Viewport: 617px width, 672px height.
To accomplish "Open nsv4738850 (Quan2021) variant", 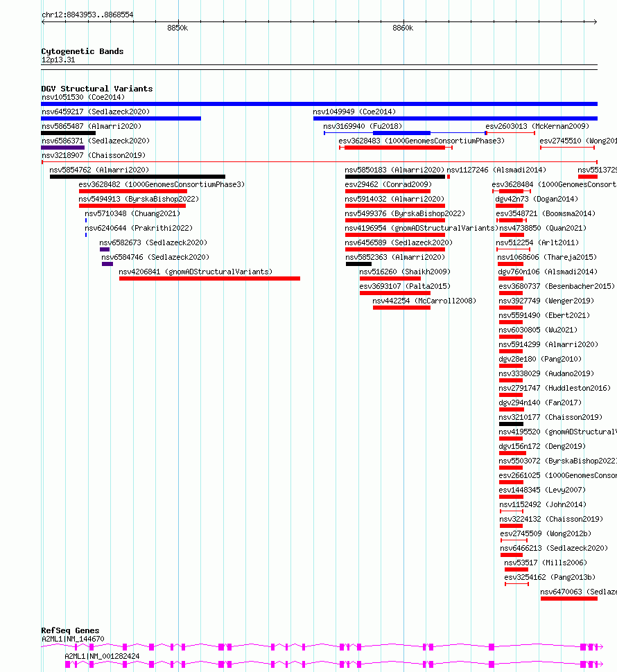I will [x=543, y=229].
